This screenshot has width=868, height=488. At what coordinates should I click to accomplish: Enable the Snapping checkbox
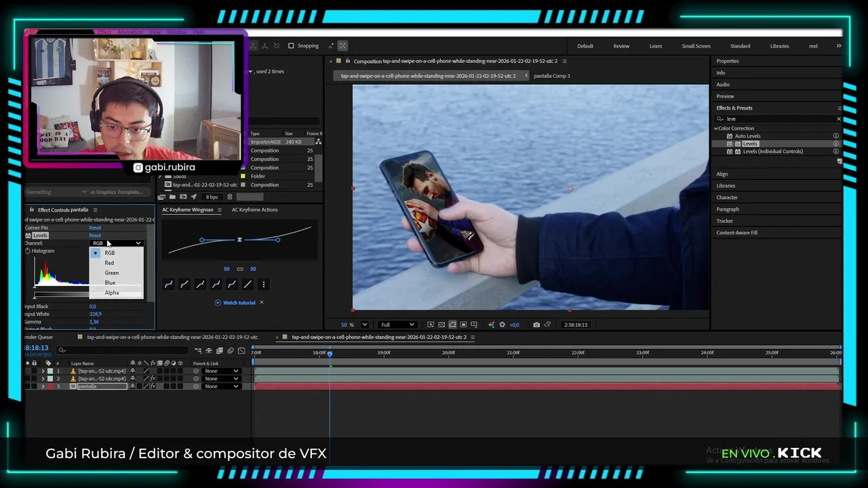coord(291,46)
